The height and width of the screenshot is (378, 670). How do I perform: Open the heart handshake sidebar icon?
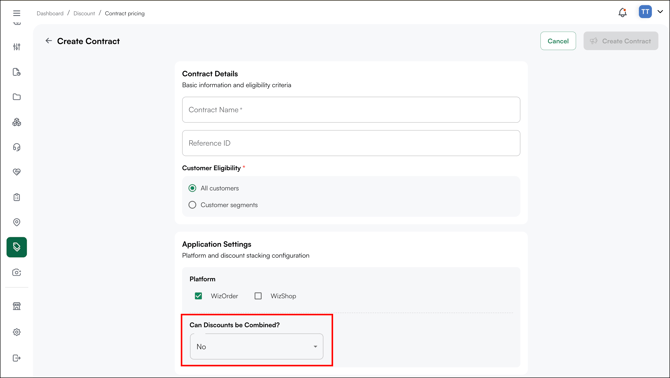pos(17,172)
